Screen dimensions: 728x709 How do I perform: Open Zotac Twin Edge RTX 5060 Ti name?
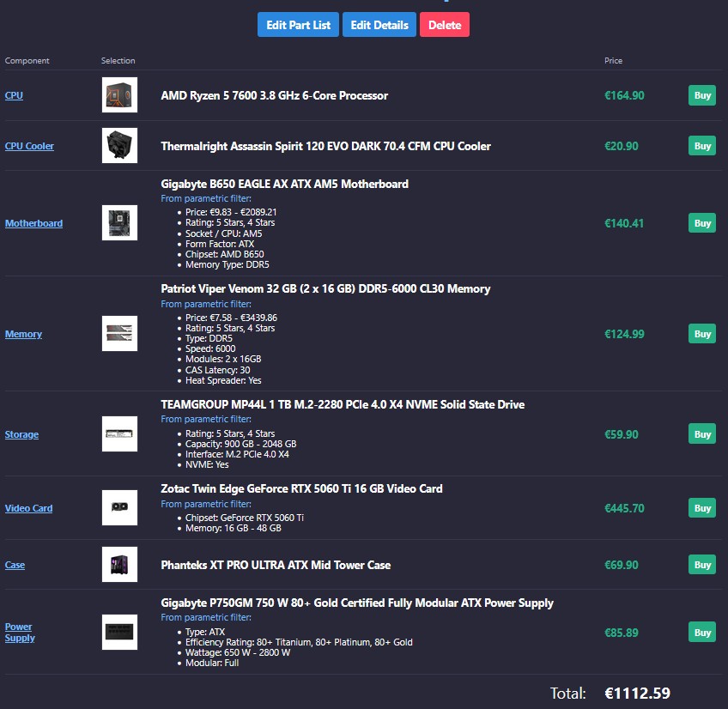pos(301,489)
